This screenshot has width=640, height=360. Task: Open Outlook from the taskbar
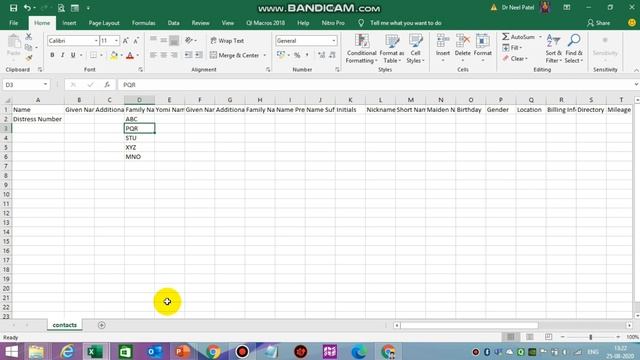(154, 351)
